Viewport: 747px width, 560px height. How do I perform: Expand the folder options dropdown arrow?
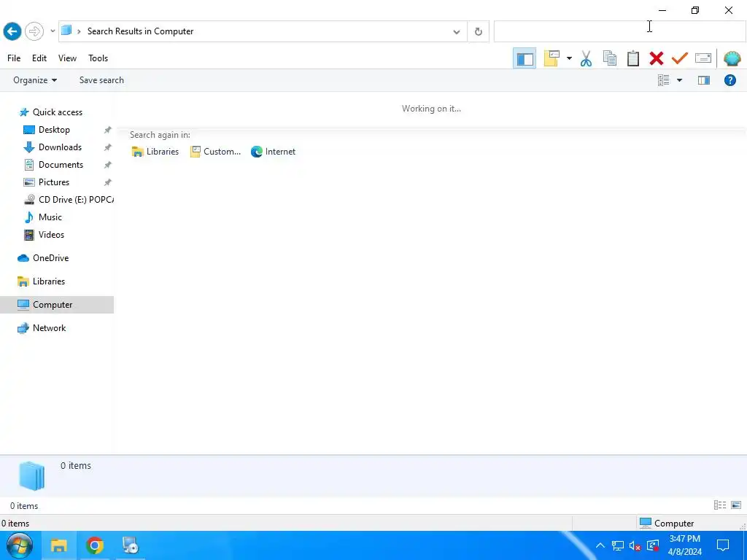pos(569,58)
